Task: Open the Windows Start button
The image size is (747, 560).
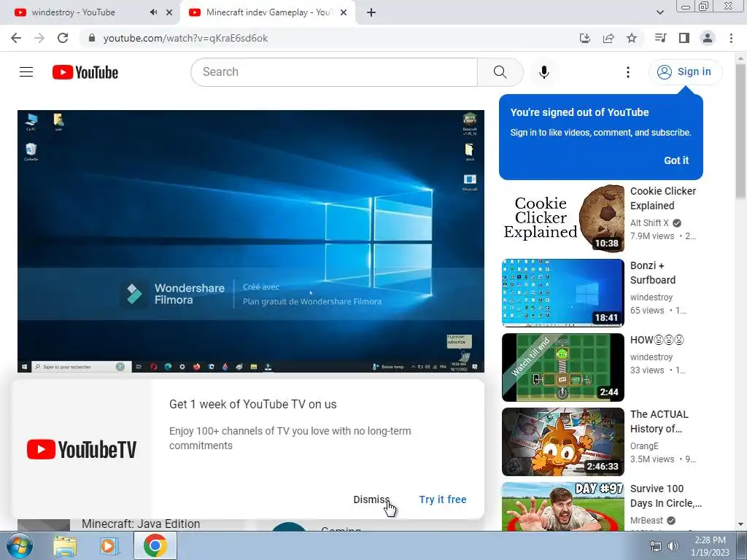Action: tap(19, 545)
